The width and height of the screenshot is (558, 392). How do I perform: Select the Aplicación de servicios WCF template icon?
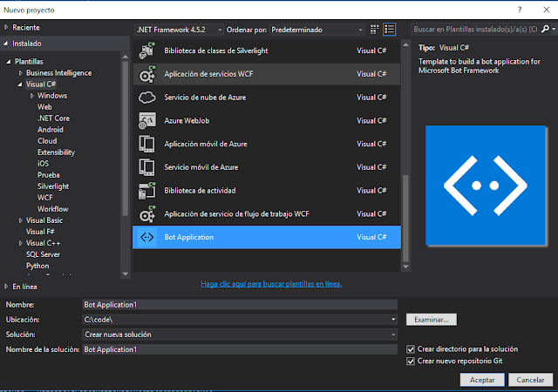147,74
